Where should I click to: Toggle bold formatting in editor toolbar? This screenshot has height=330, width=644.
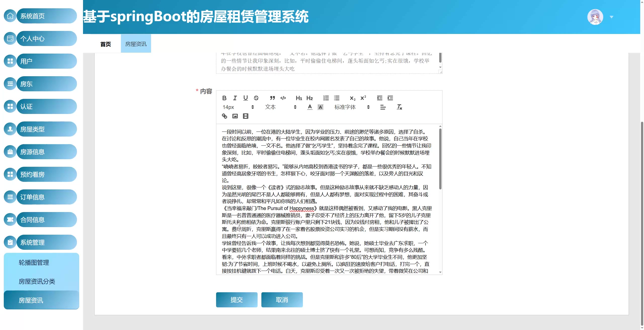coord(224,98)
